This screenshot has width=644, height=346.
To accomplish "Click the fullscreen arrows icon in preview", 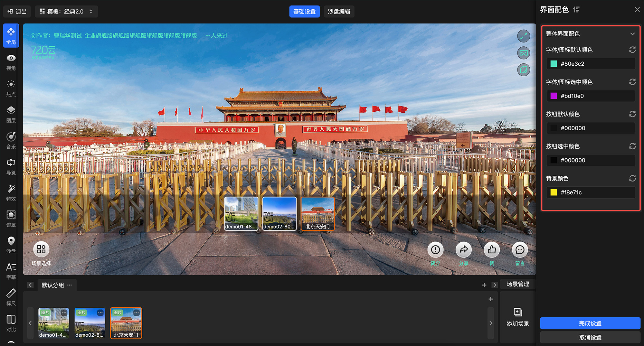I will (524, 36).
